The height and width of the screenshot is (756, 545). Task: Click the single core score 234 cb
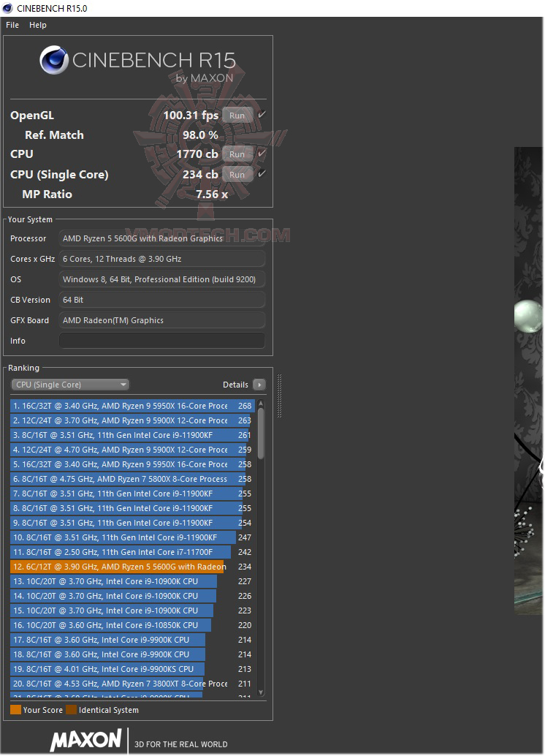[x=200, y=175]
